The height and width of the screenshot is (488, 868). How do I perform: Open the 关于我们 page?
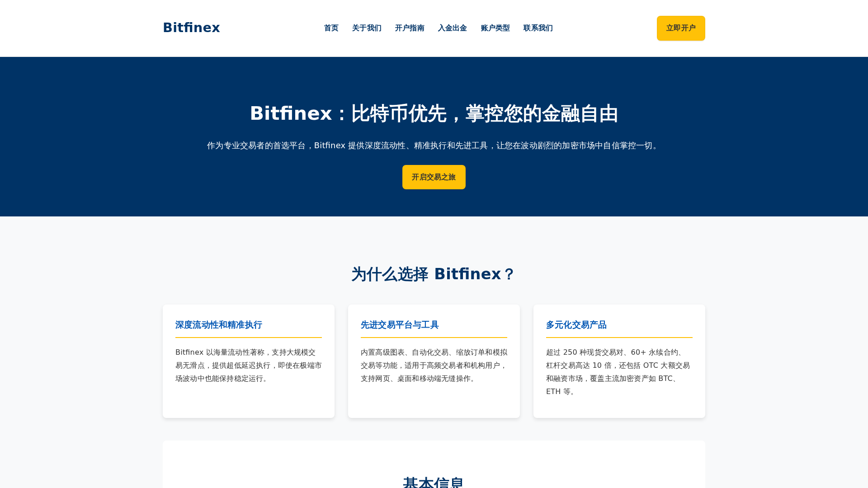(x=367, y=28)
